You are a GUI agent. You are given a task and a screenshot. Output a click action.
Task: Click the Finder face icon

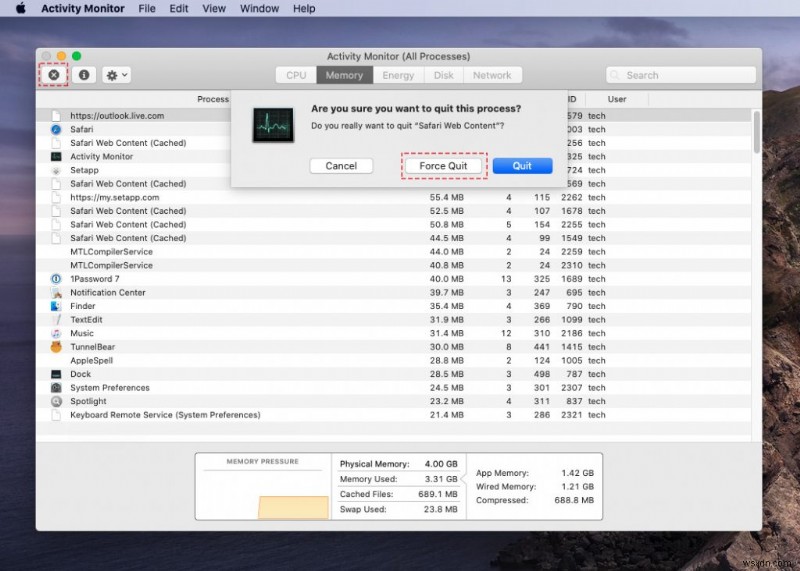pyautogui.click(x=56, y=306)
